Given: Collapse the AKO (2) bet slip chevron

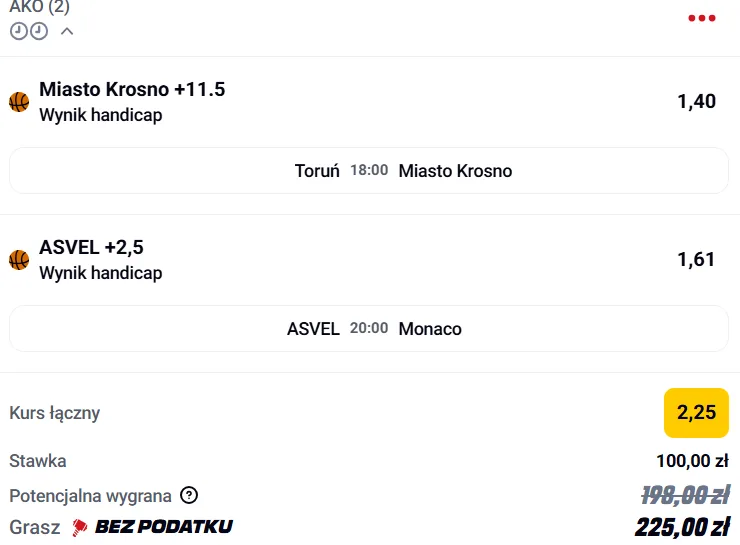Looking at the screenshot, I should tap(67, 31).
